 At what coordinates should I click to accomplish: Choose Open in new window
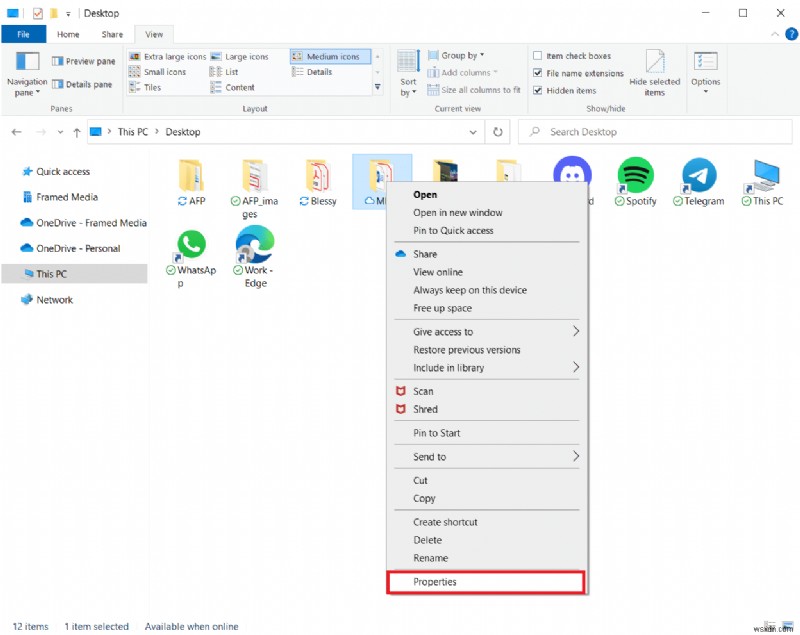487,213
